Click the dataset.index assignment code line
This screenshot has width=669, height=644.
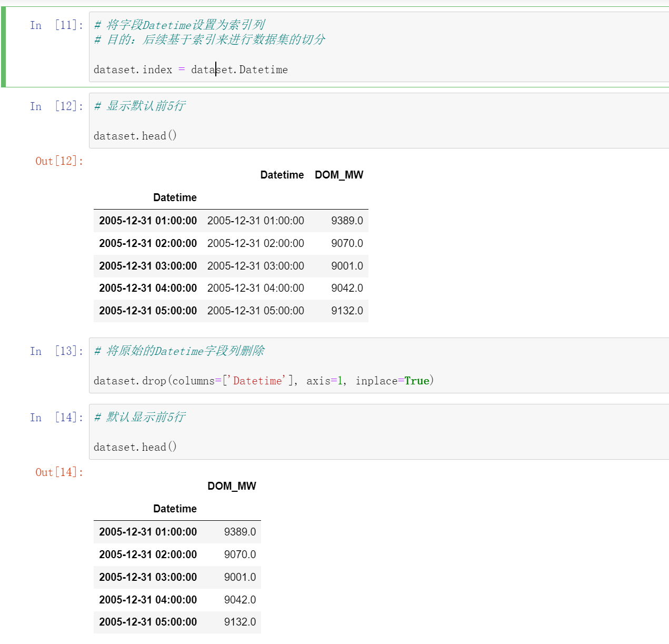[x=191, y=70]
